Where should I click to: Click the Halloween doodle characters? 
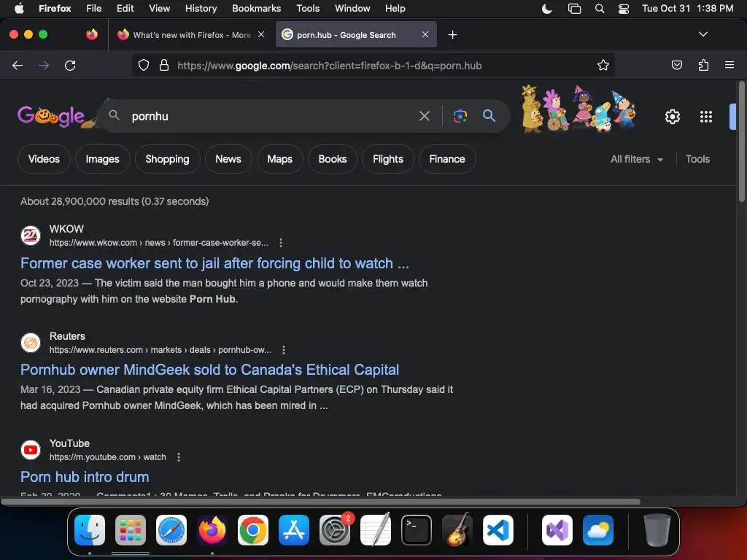578,109
